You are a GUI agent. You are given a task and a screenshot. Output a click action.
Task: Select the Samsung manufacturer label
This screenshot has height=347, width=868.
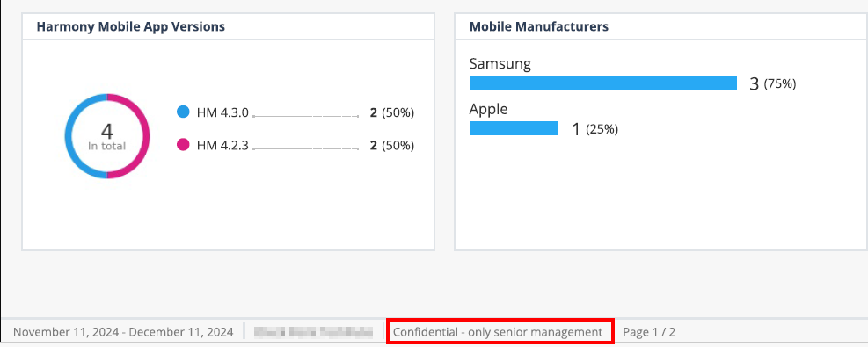click(x=500, y=63)
